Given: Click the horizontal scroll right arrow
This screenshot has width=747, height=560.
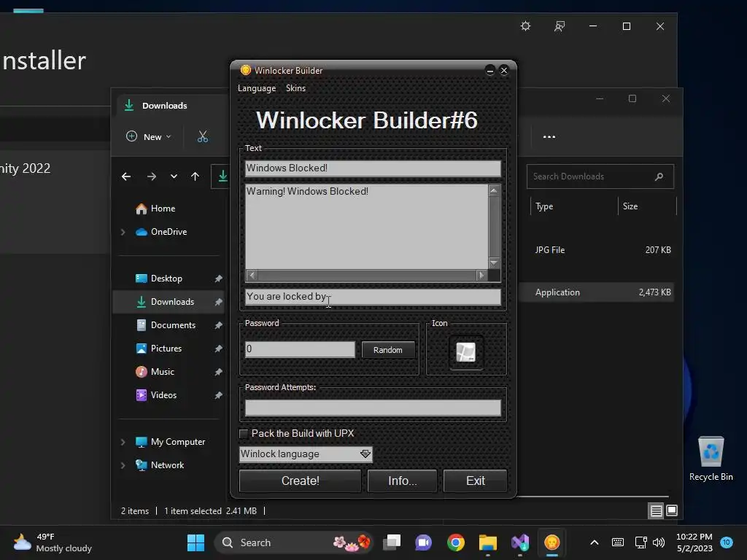Looking at the screenshot, I should 481,275.
